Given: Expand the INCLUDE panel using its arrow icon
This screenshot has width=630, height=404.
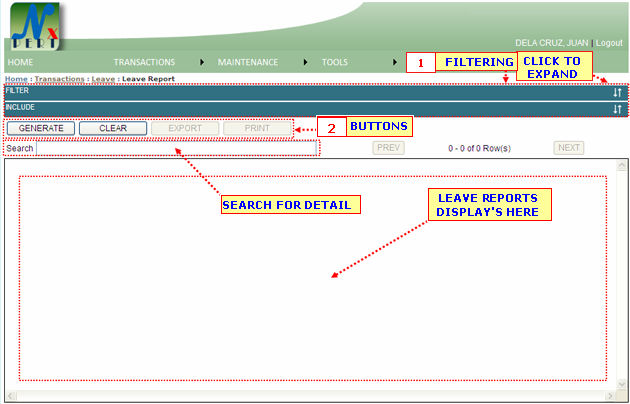Looking at the screenshot, I should [x=617, y=109].
